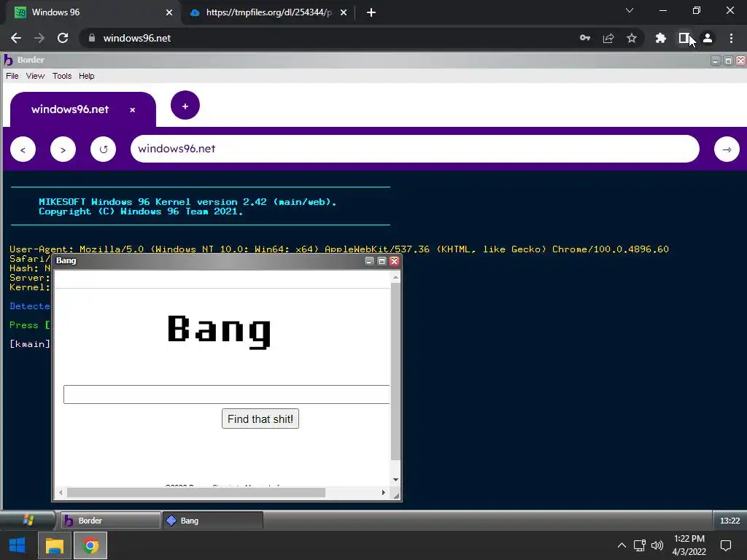This screenshot has width=747, height=560.
Task: Go back in Chrome history
Action: 16,38
